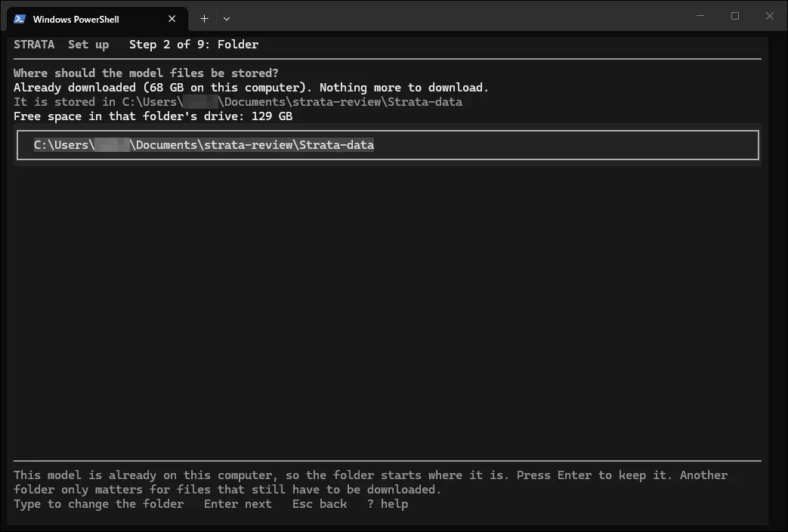788x532 pixels.
Task: Minimize the terminal window
Action: point(700,16)
